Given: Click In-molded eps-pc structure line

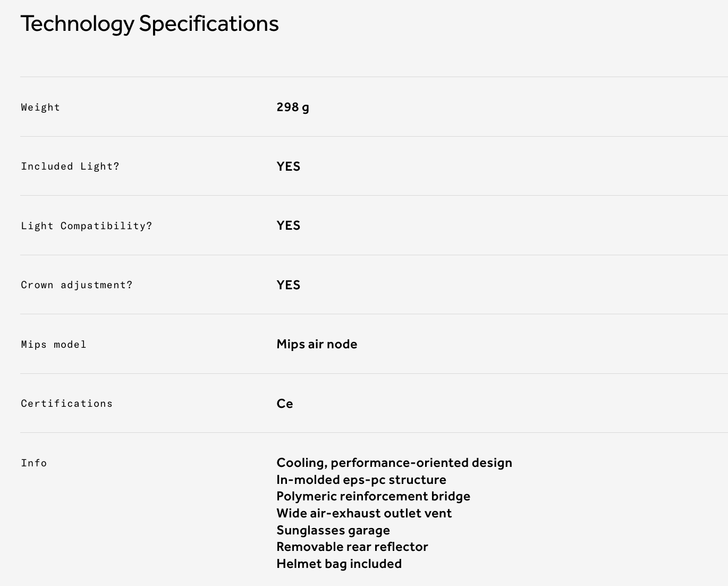Looking at the screenshot, I should click(x=361, y=480).
